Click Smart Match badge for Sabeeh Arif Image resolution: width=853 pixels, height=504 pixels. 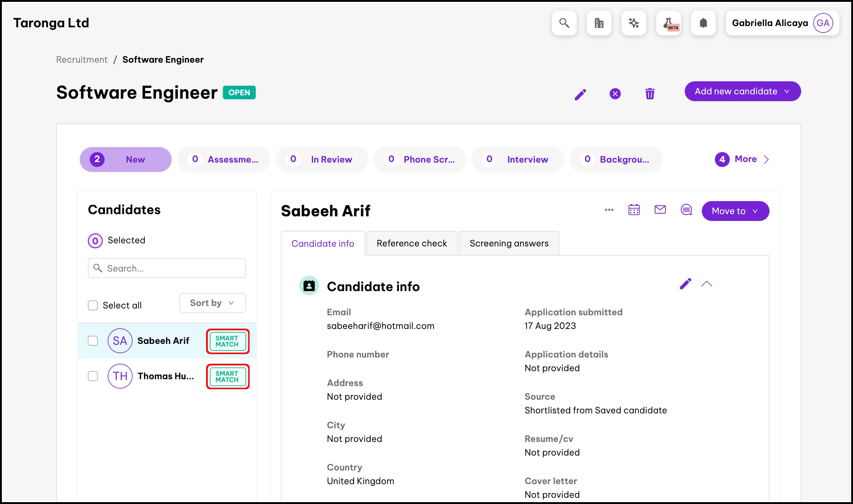click(227, 341)
